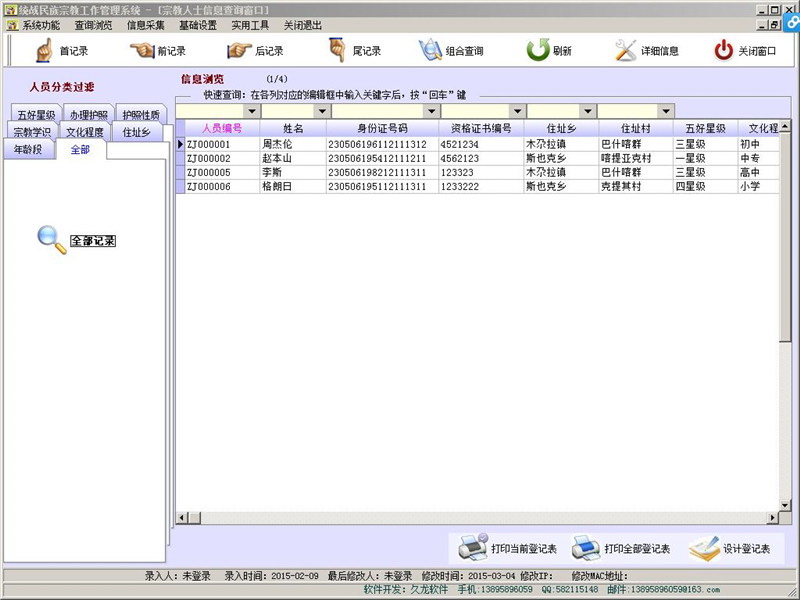Go to previous record (前记录)
Screen dimensions: 800x600
pos(158,51)
